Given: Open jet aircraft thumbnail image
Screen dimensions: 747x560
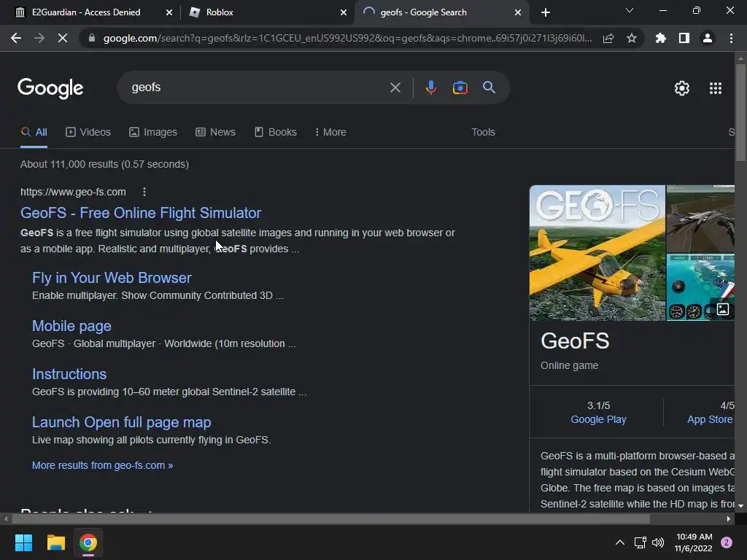Looking at the screenshot, I should coord(700,219).
